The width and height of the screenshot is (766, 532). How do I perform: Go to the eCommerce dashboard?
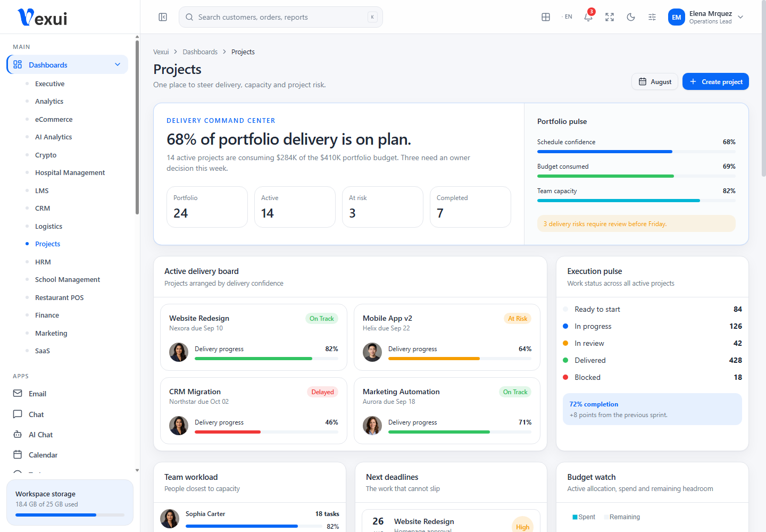[x=54, y=119]
